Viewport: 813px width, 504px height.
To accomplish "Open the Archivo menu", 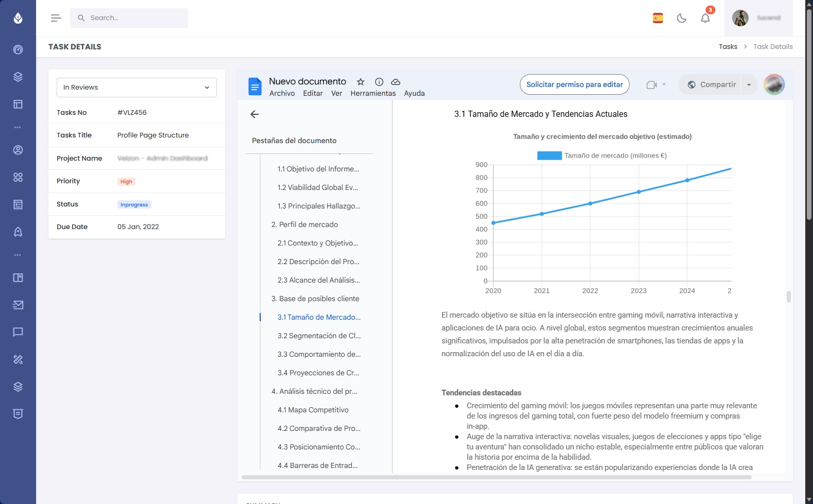I will coord(282,93).
